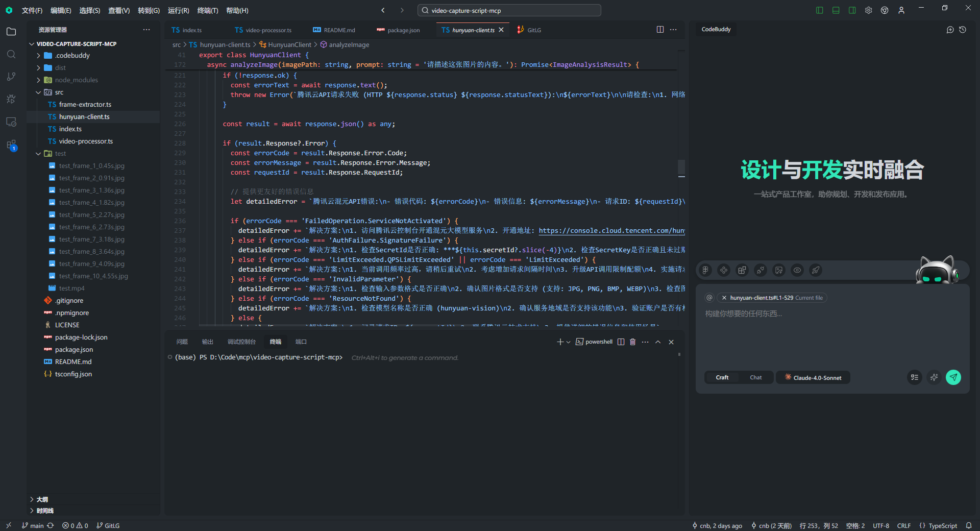Toggle primary side bar layout
Image resolution: width=980 pixels, height=531 pixels.
[x=820, y=10]
